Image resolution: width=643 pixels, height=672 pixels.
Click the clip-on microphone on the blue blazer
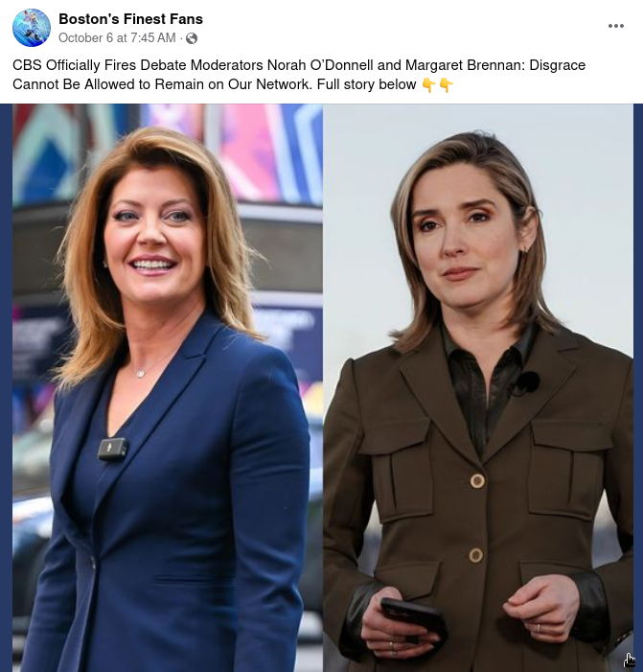[x=113, y=449]
